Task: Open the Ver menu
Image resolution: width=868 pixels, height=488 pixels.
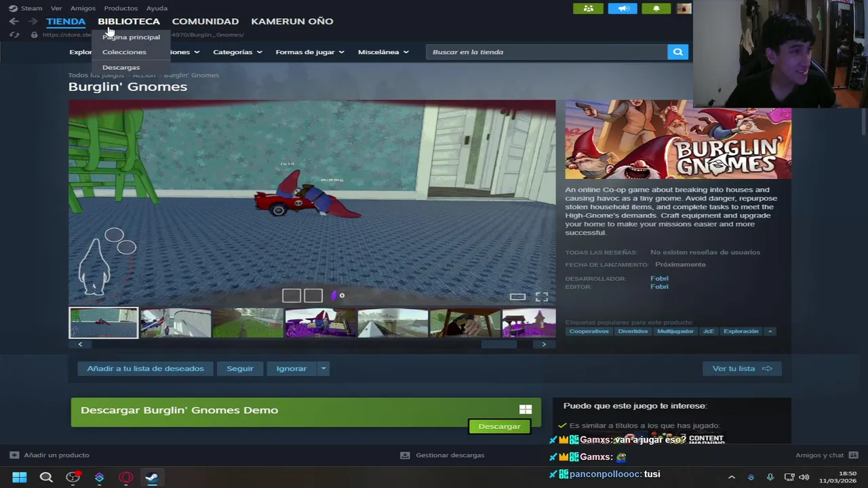Action: click(56, 8)
